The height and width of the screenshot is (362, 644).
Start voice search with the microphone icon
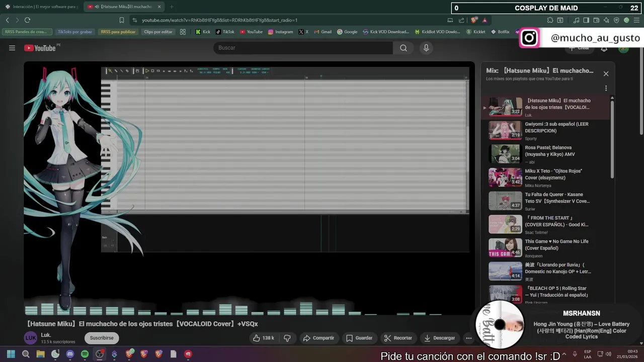[426, 48]
